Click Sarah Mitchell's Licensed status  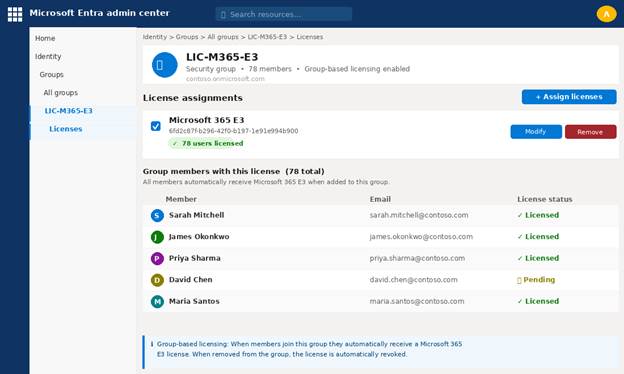(x=538, y=215)
